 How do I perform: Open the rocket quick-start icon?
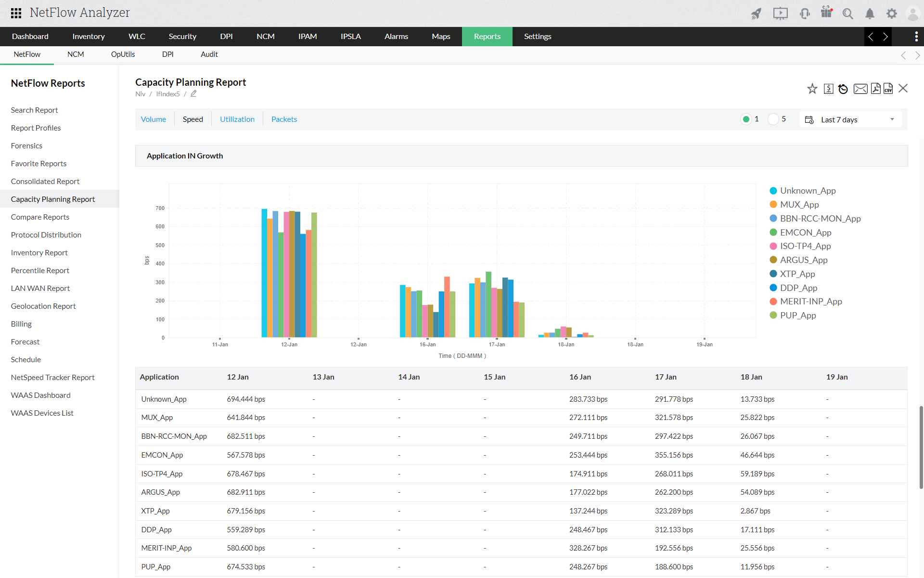pyautogui.click(x=756, y=13)
